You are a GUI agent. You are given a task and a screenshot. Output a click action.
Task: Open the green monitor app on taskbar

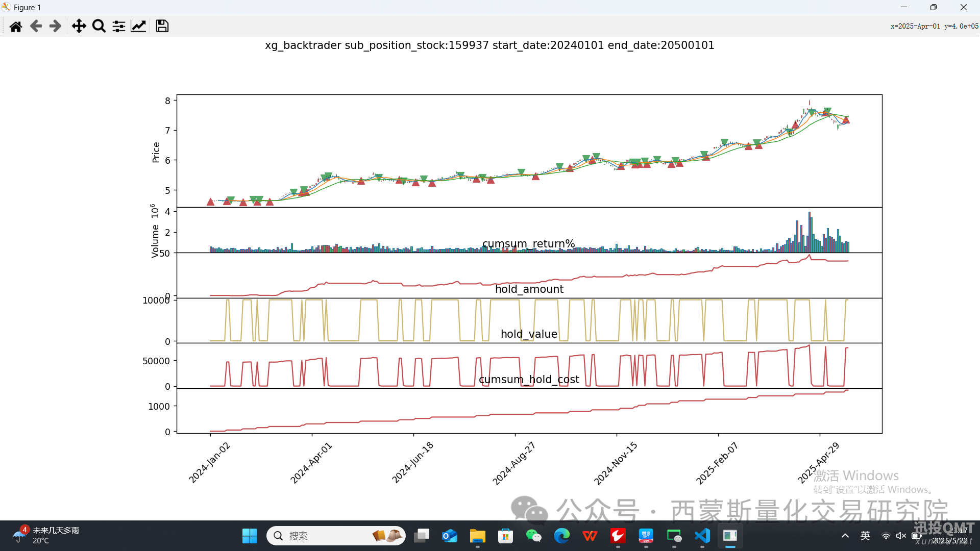coord(674,536)
